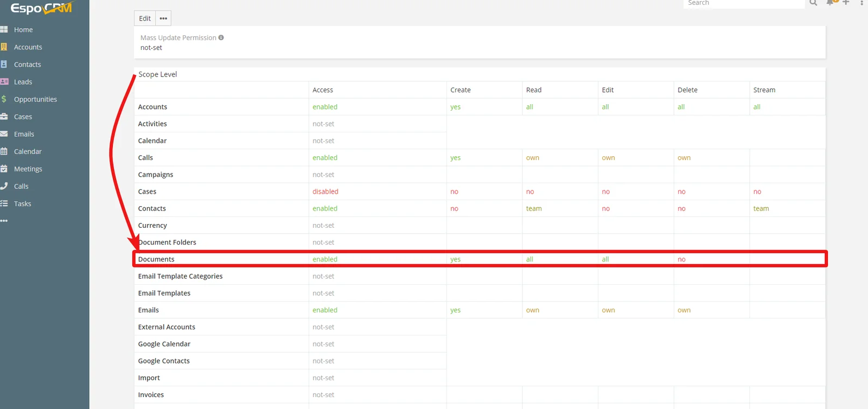
Task: Click the Contacts card icon
Action: point(4,64)
